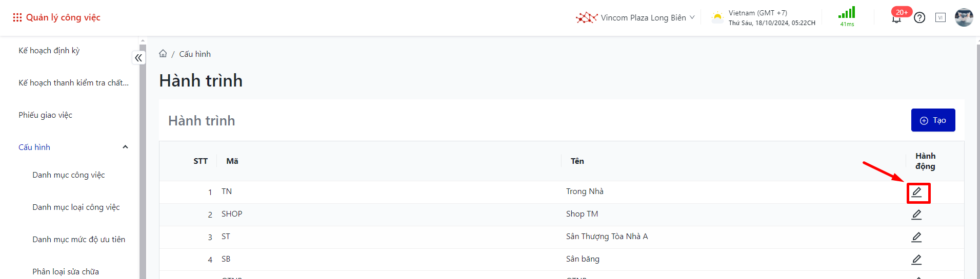Open Kế hoạch định kỳ menu
This screenshot has height=279, width=980.
49,51
